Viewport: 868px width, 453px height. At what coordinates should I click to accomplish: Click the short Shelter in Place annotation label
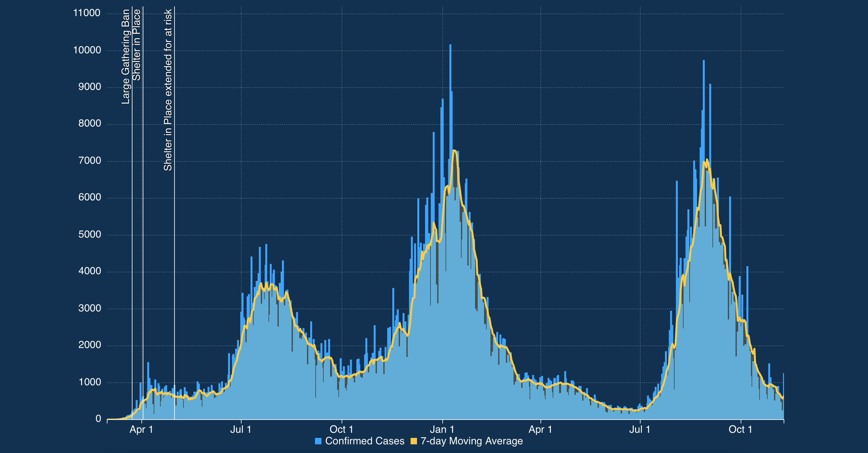(x=136, y=45)
